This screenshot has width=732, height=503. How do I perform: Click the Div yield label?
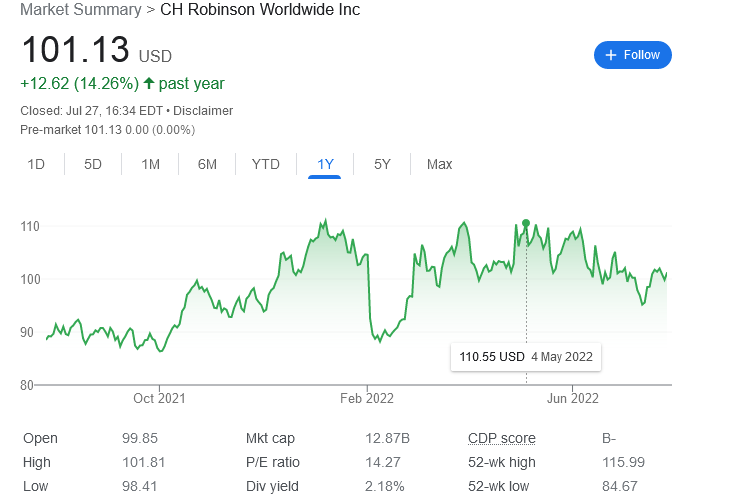(272, 486)
